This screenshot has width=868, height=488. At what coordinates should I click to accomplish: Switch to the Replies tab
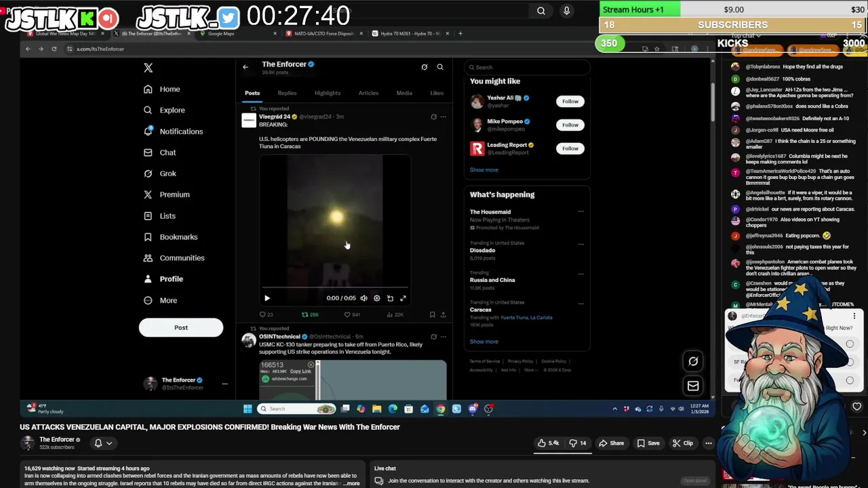tap(287, 93)
